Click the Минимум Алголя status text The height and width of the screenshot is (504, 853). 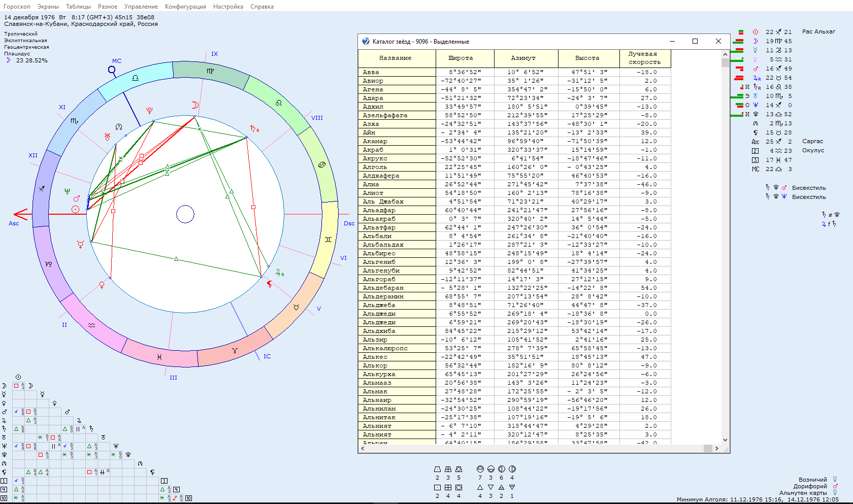coord(758,499)
